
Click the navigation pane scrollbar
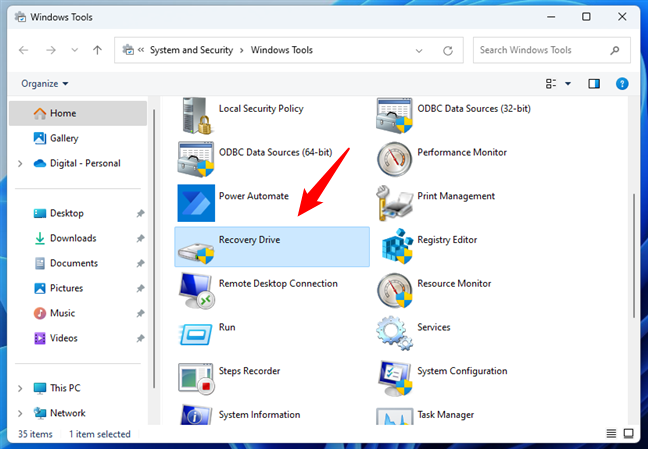tap(154, 248)
